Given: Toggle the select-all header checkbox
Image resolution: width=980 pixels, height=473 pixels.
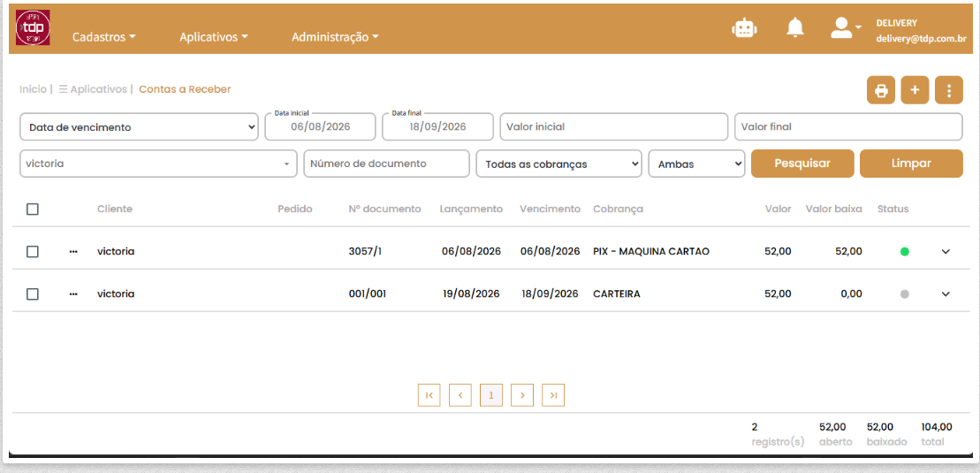Looking at the screenshot, I should [33, 209].
